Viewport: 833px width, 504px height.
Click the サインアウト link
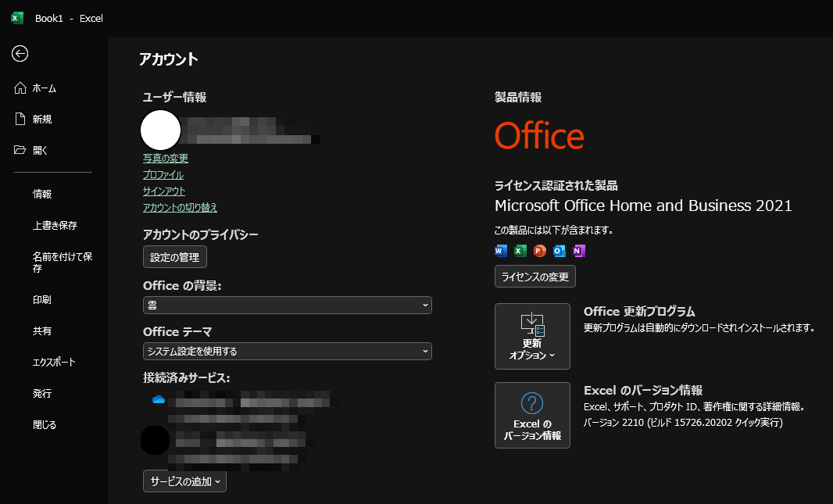(x=164, y=191)
